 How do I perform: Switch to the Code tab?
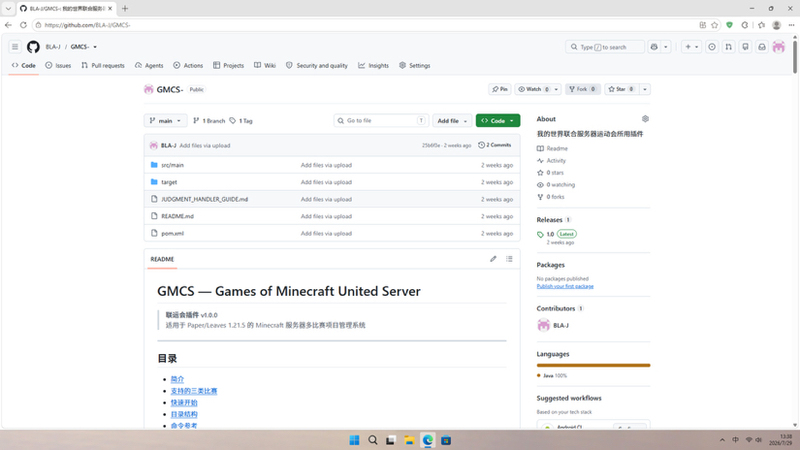(23, 65)
